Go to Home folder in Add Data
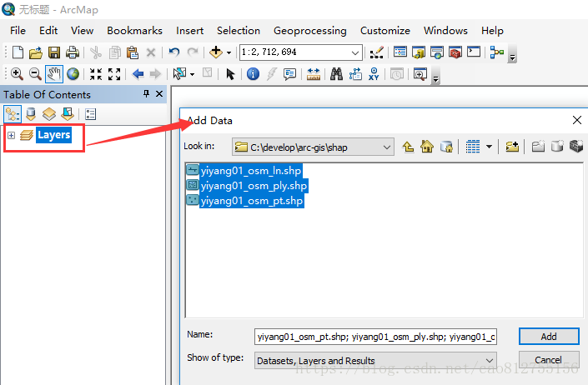This screenshot has width=588, height=385. pyautogui.click(x=427, y=147)
